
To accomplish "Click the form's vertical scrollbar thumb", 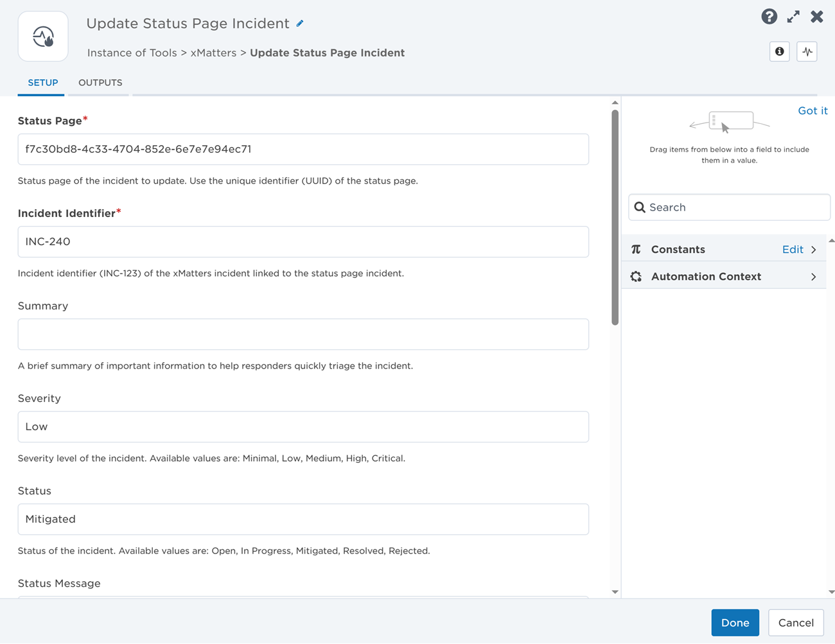I will (615, 218).
